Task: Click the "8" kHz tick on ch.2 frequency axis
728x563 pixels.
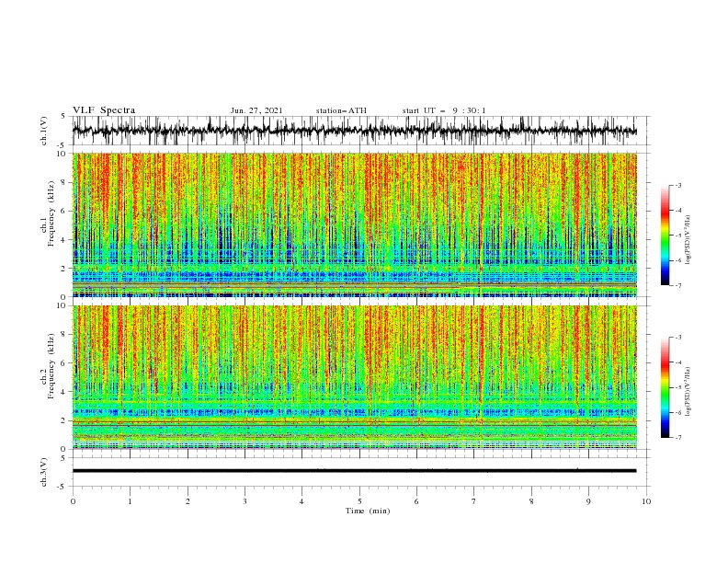Action: (65, 335)
